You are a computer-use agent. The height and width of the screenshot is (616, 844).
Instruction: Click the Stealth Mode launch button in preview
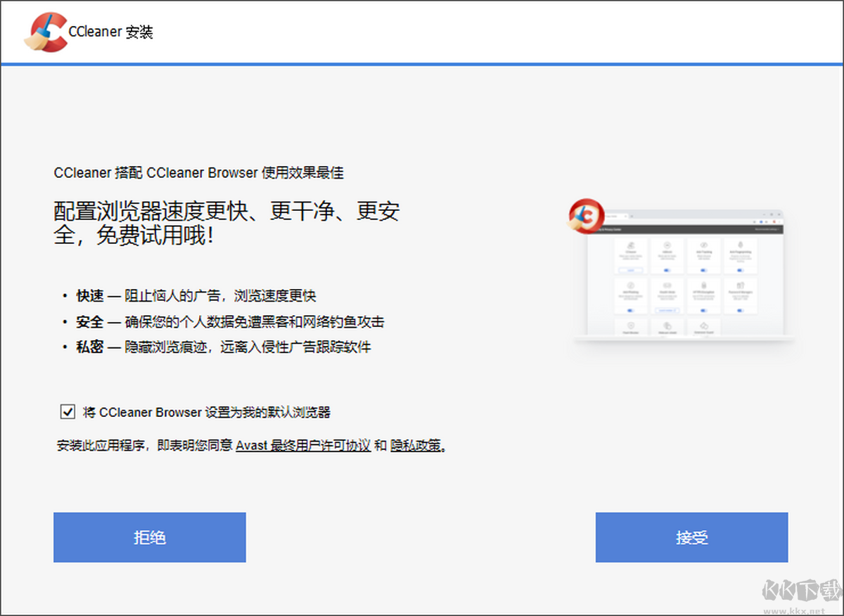coord(667,310)
